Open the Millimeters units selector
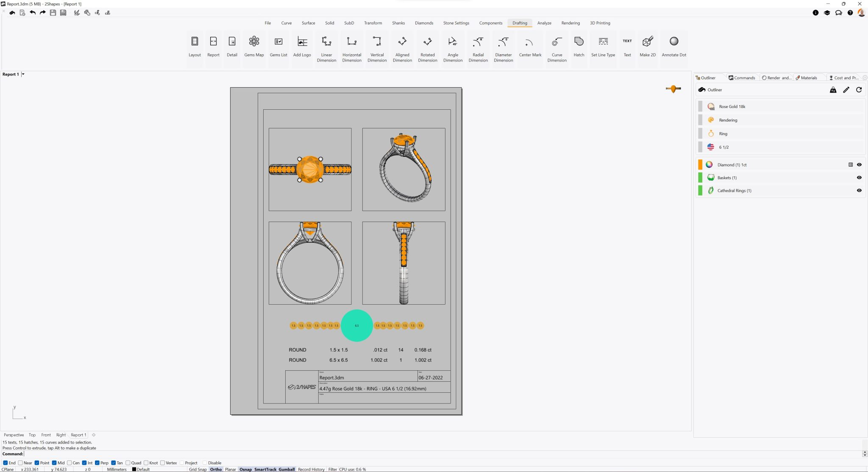The width and height of the screenshot is (868, 472). tap(117, 469)
